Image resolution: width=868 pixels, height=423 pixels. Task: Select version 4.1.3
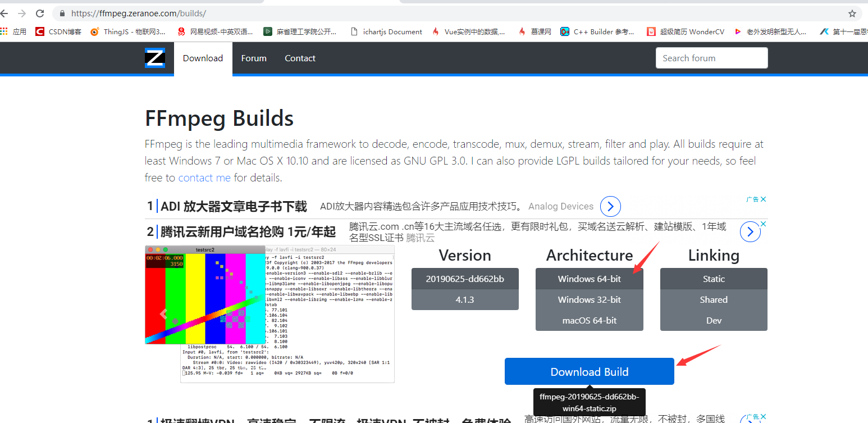[x=465, y=299]
